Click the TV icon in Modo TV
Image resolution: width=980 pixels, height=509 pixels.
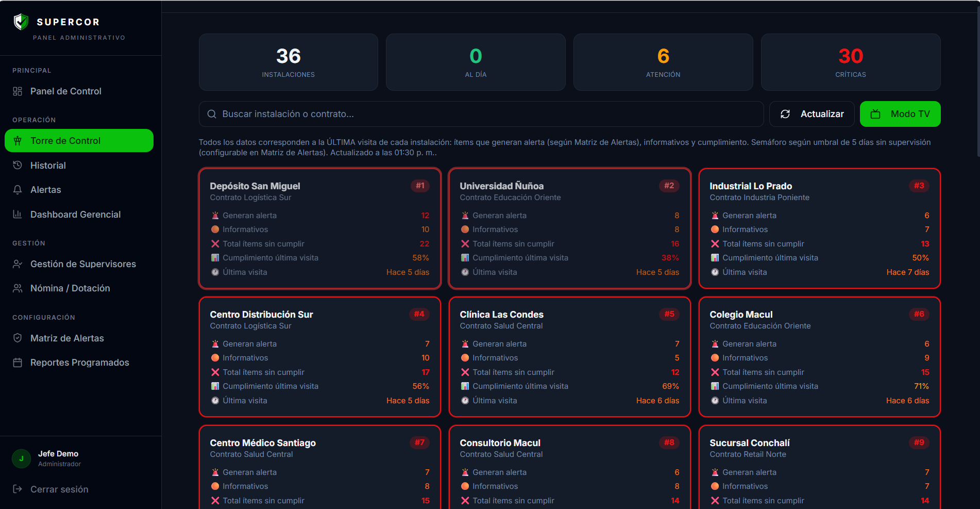point(875,114)
